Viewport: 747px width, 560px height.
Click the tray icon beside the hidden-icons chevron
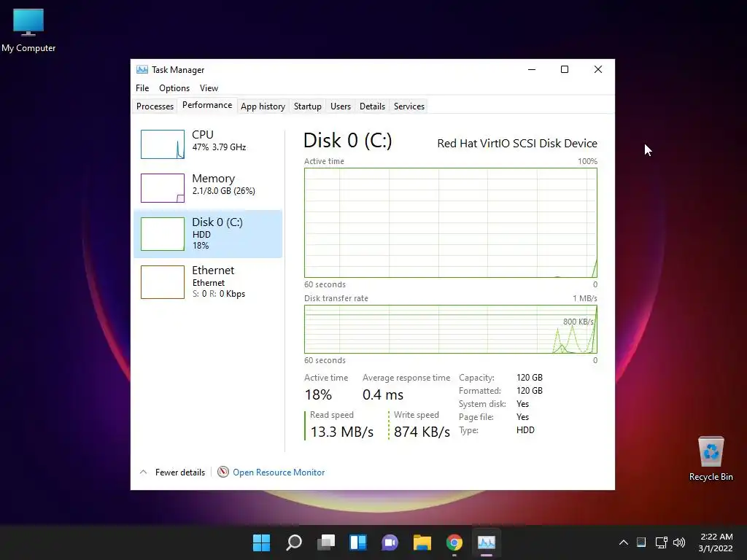(x=641, y=542)
